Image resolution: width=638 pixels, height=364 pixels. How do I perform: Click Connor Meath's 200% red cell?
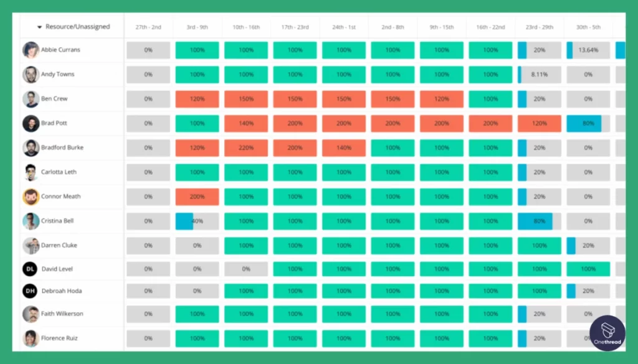click(197, 197)
